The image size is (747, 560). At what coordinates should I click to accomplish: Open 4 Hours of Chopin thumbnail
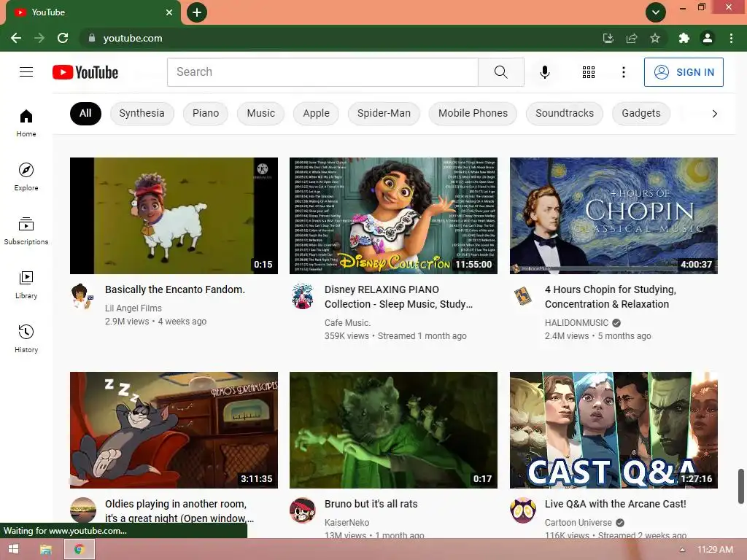(x=614, y=216)
